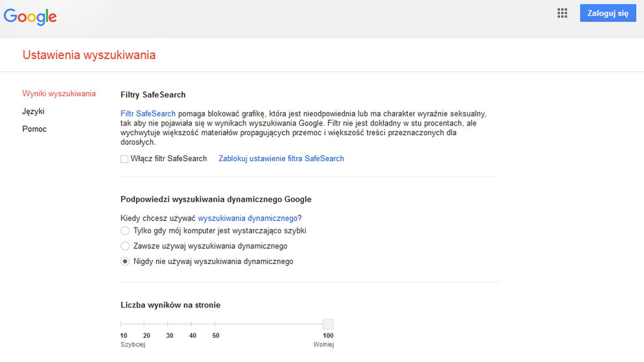Open Pomoc from the left sidebar

pos(34,129)
